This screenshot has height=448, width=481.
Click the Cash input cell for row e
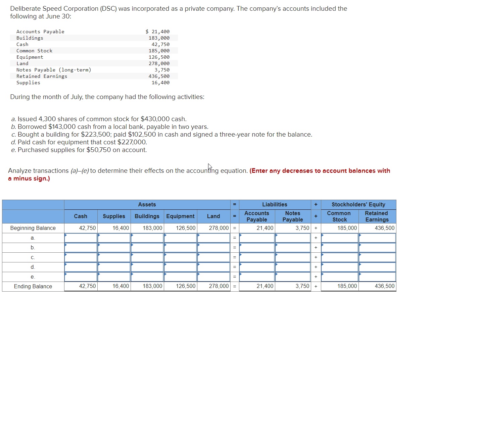point(81,277)
